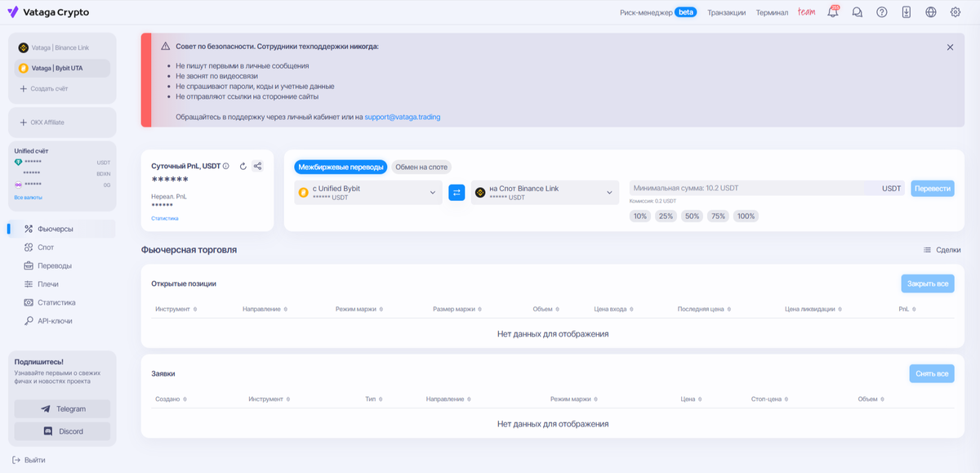Select the 10% amount chip

point(640,216)
